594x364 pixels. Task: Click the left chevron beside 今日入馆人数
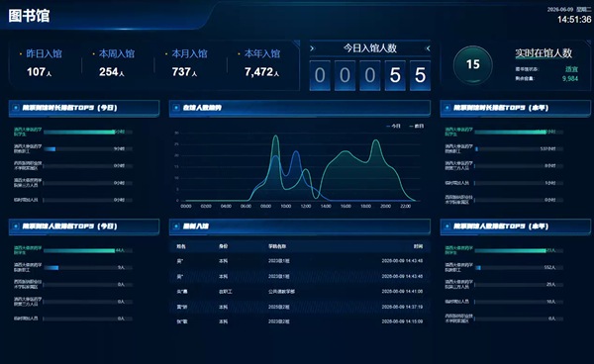pos(312,48)
